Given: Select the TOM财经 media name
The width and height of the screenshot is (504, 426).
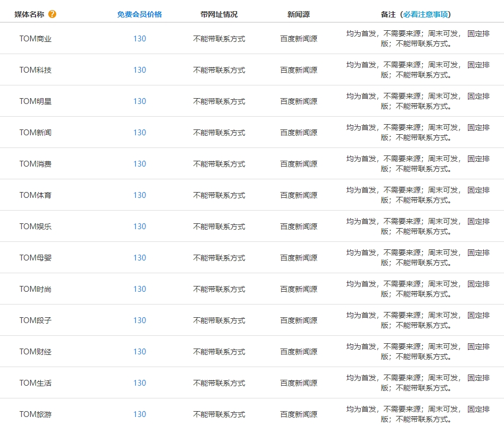Looking at the screenshot, I should coord(36,351).
